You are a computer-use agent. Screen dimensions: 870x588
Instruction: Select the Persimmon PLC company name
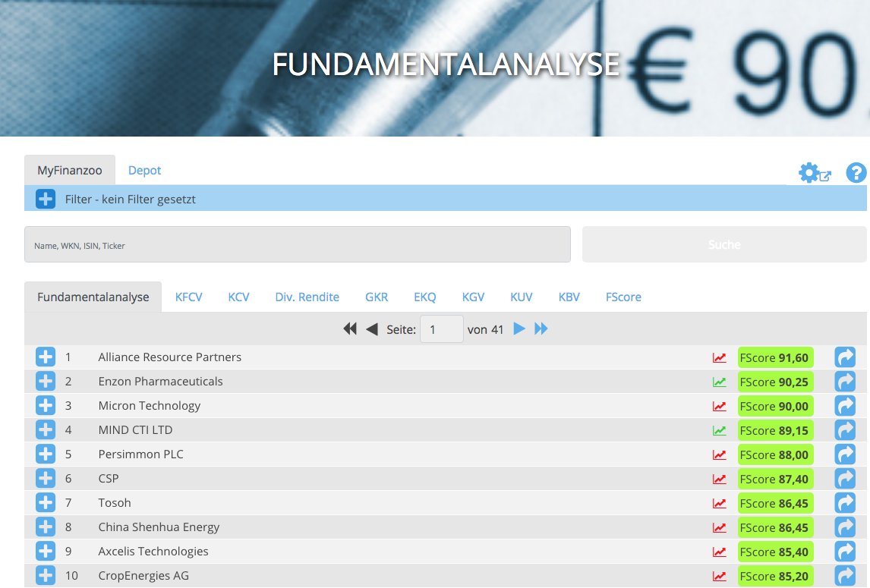coord(141,454)
